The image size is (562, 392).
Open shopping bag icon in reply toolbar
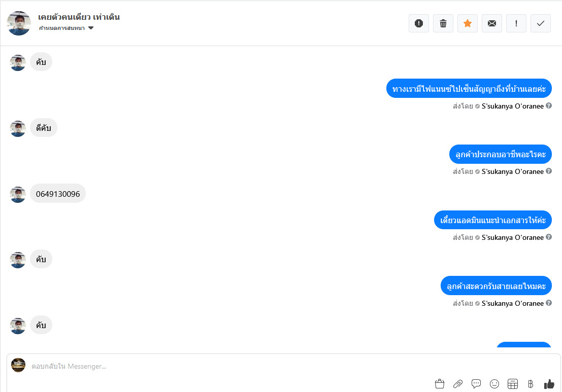pos(440,384)
